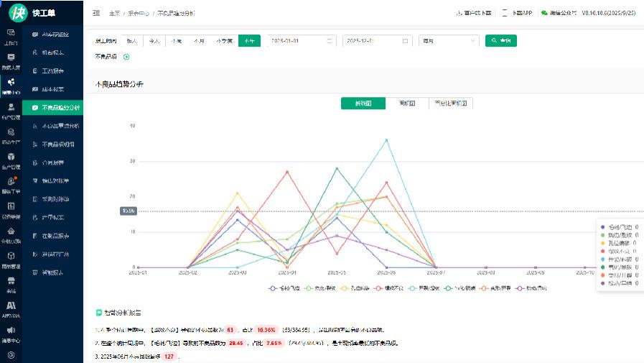This screenshot has width=644, height=363.
Task: Select the highlighted 本年 time range tab
Action: coord(249,41)
